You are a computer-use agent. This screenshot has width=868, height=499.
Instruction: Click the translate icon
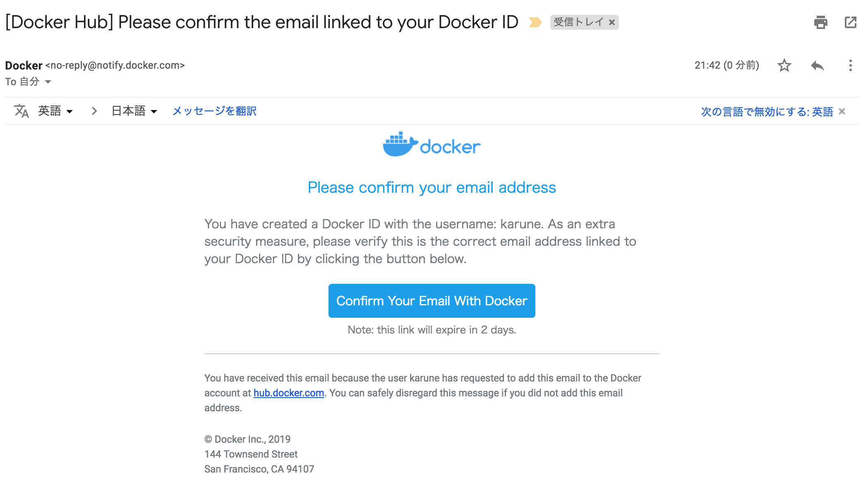(x=21, y=111)
